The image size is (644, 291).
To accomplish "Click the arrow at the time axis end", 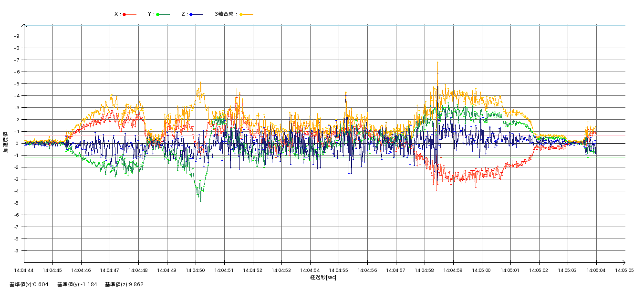I will point(625,262).
